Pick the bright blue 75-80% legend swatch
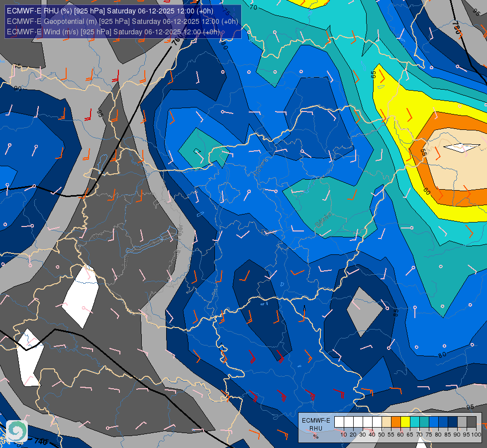The height and width of the screenshot is (448, 487). [x=434, y=422]
